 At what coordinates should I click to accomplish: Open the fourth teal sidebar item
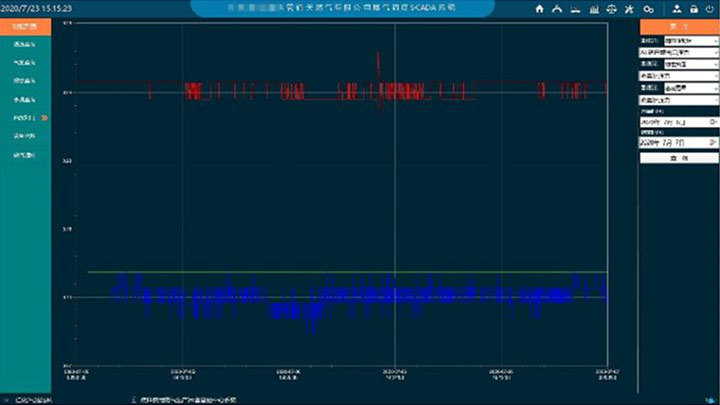point(25,100)
